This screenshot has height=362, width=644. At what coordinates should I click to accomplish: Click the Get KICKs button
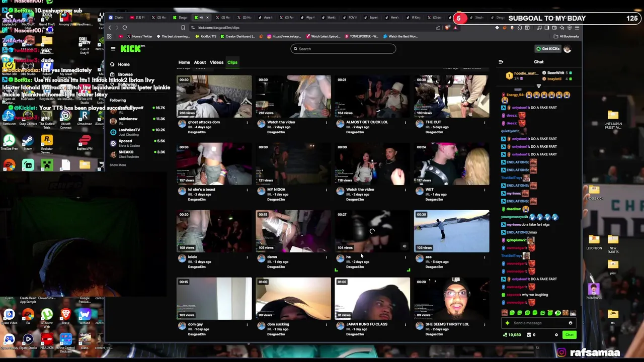point(548,49)
